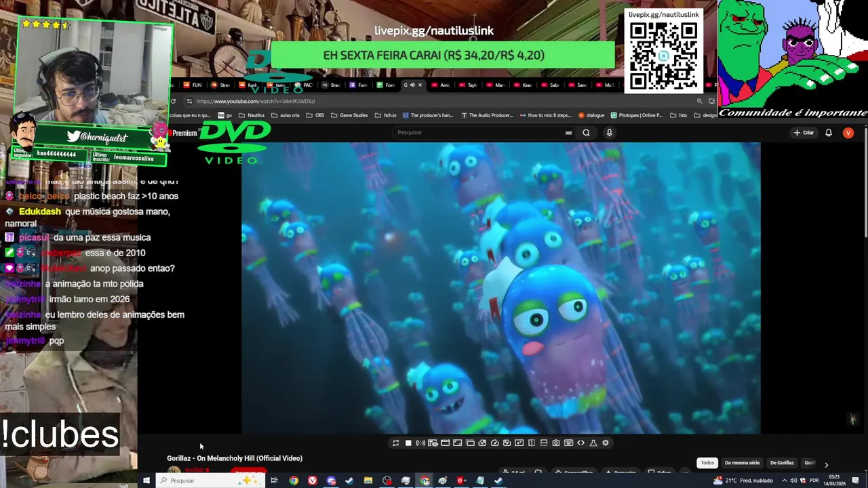Open the weather widget showing 21°C
This screenshot has width=868, height=488.
click(x=743, y=481)
